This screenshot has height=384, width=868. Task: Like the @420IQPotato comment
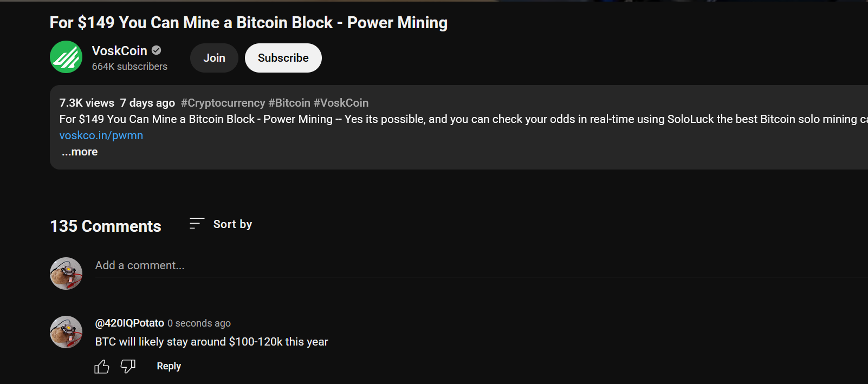102,367
